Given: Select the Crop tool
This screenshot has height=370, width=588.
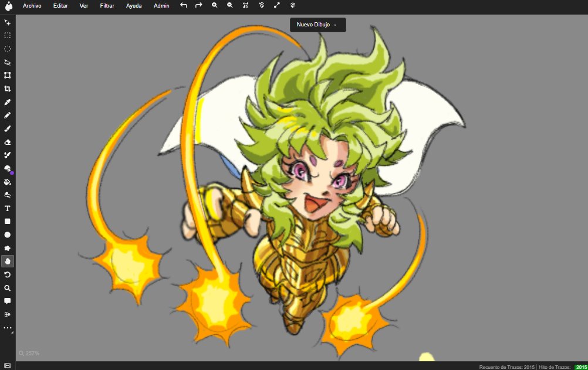Looking at the screenshot, I should tap(7, 89).
